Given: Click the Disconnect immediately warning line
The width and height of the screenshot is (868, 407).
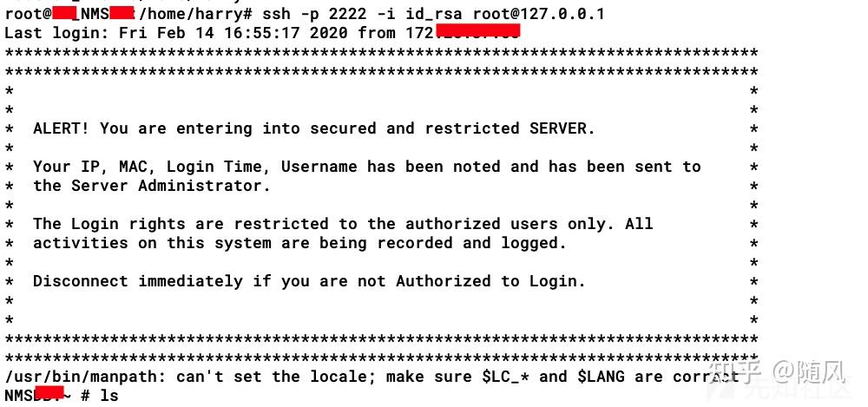Looking at the screenshot, I should tap(309, 281).
